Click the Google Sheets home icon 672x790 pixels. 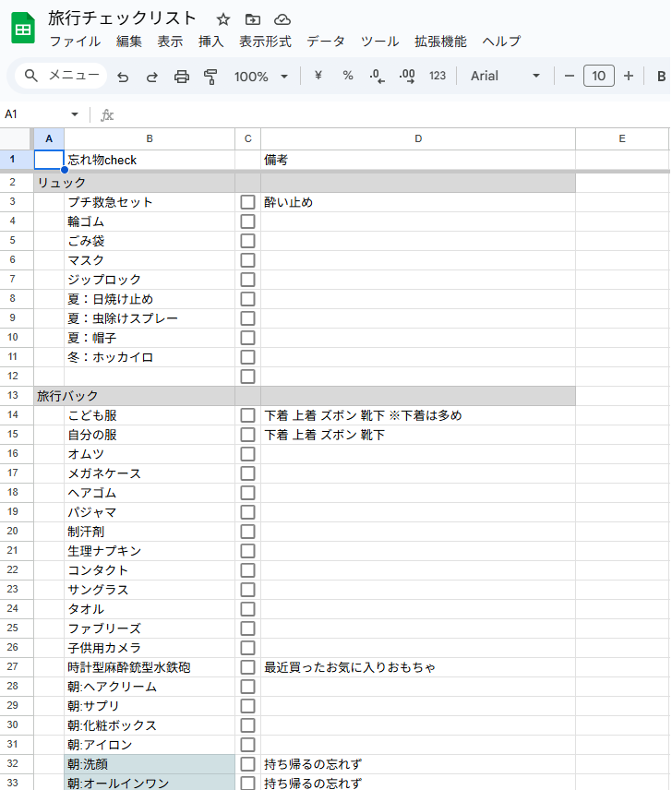click(23, 29)
